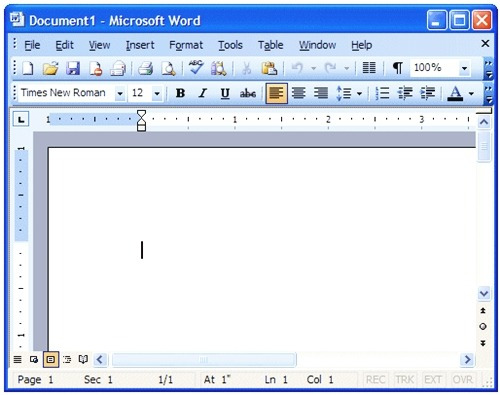Image resolution: width=500 pixels, height=395 pixels.
Task: Print the document with the printer icon
Action: click(x=145, y=68)
